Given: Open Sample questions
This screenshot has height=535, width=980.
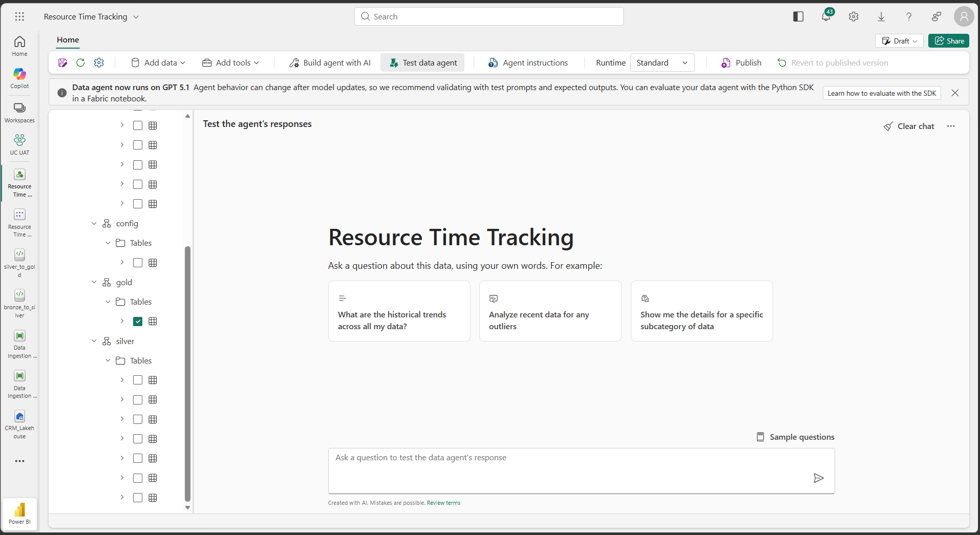Looking at the screenshot, I should point(796,437).
